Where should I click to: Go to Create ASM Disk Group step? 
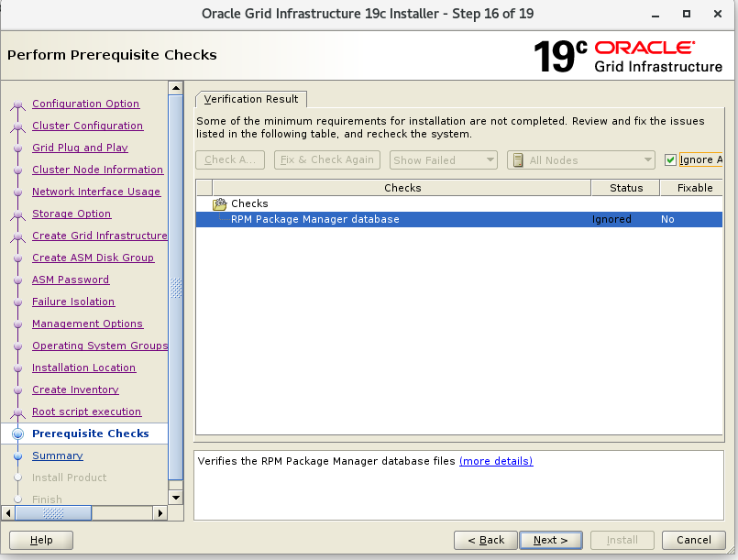[x=94, y=258]
